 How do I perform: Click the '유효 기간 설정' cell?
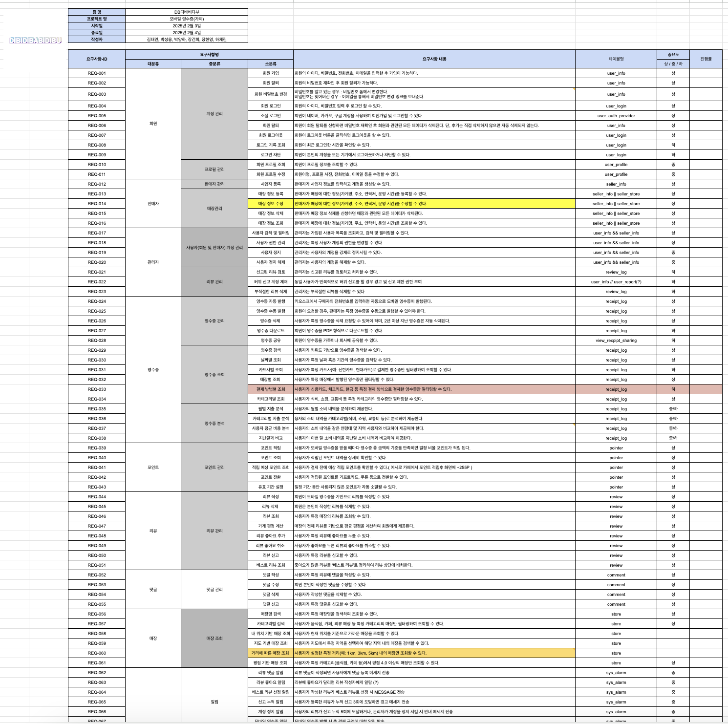[271, 487]
